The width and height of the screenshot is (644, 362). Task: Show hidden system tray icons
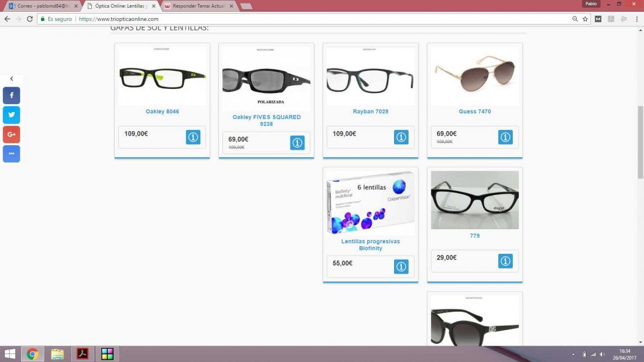573,354
